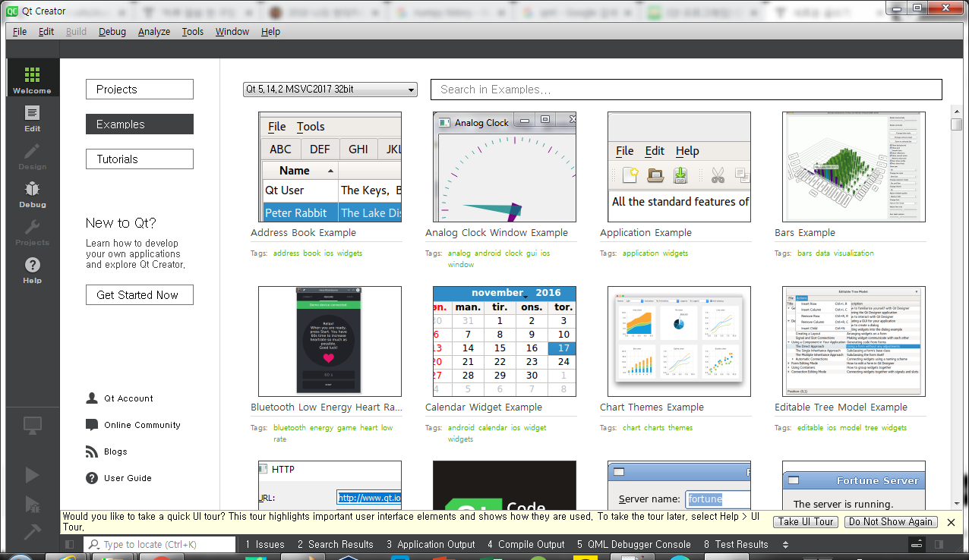Viewport: 969px width, 560px height.
Task: Click Take UI Tour button
Action: [806, 521]
